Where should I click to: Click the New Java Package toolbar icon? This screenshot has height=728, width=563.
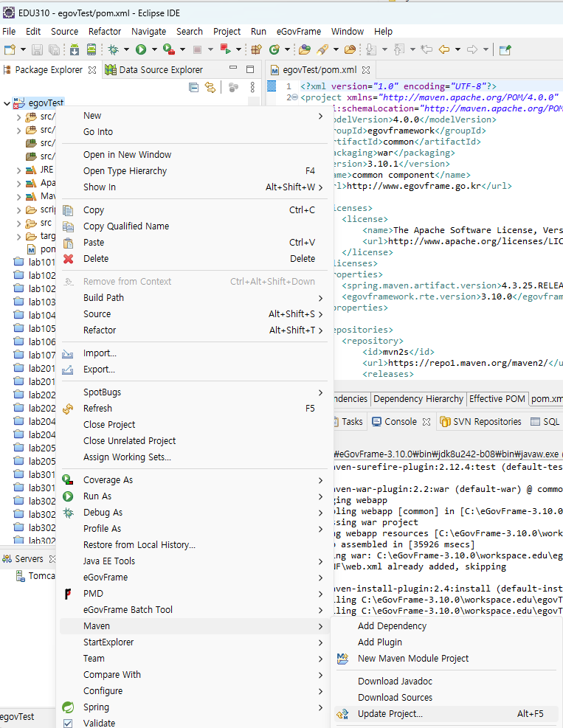(x=257, y=49)
